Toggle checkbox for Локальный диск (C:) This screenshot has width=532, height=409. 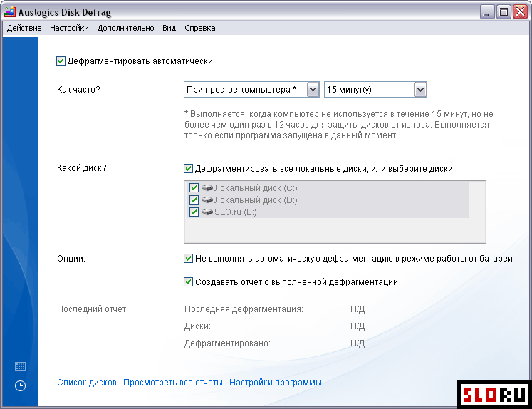(194, 187)
